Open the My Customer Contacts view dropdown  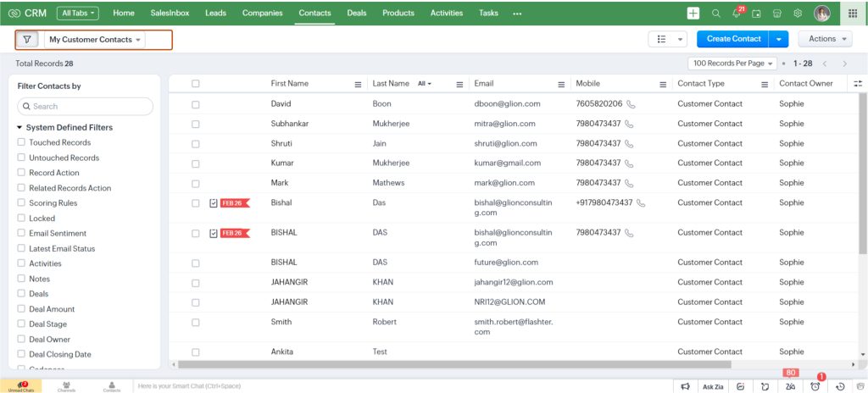pos(95,40)
